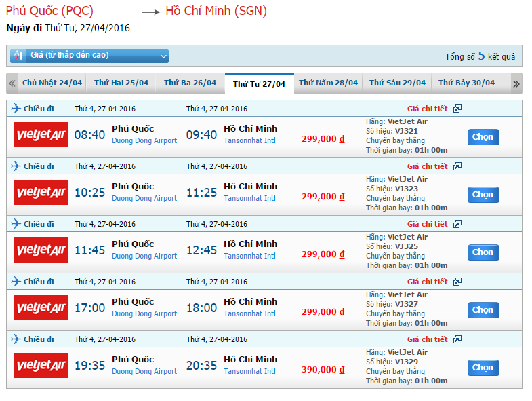This screenshot has height=401, width=532.
Task: Click VietJet Air logo of 19:35 flight
Action: (x=41, y=365)
